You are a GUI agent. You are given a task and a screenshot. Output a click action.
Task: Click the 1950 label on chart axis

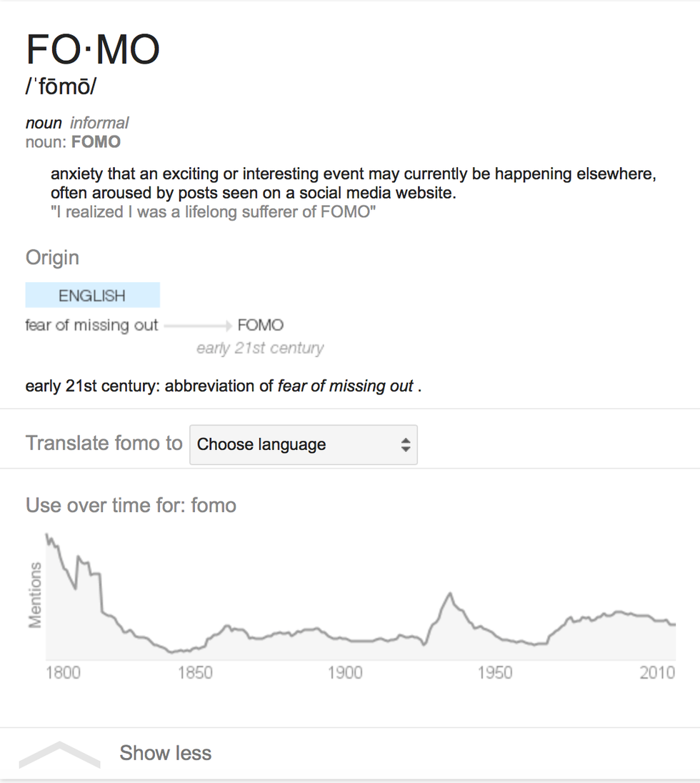(495, 673)
